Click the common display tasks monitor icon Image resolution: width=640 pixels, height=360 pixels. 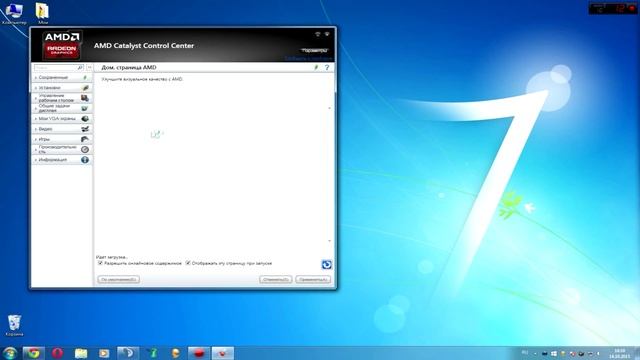[84, 108]
